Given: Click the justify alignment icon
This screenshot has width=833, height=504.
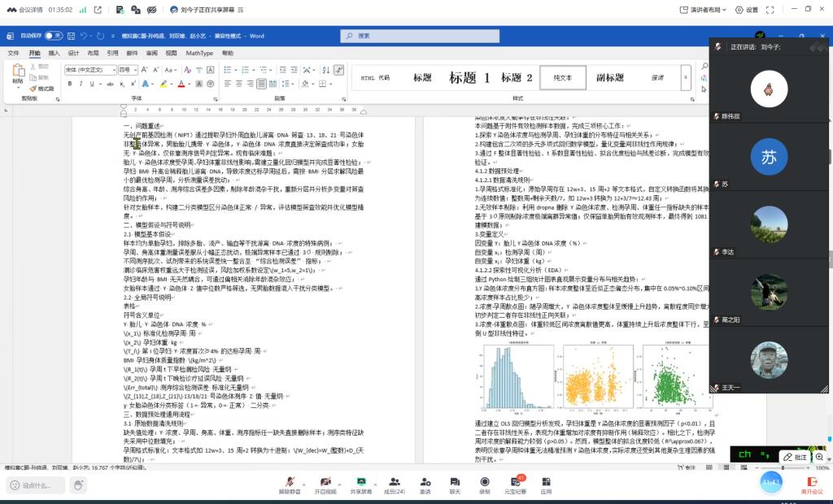Looking at the screenshot, I should 261,84.
